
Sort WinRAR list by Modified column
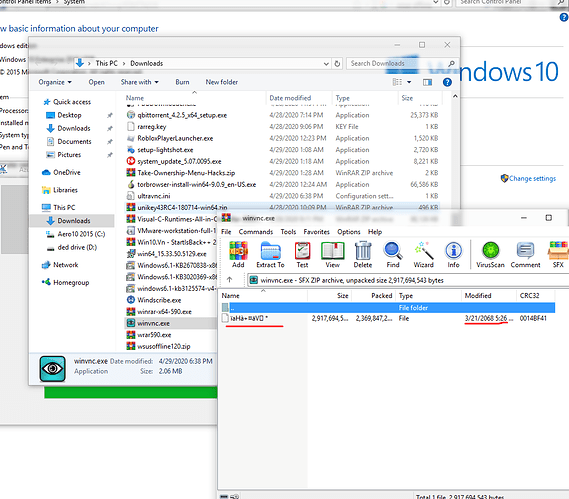[x=489, y=296]
